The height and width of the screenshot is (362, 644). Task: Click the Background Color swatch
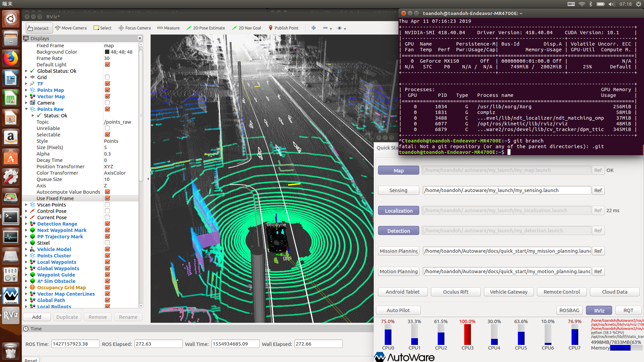107,52
